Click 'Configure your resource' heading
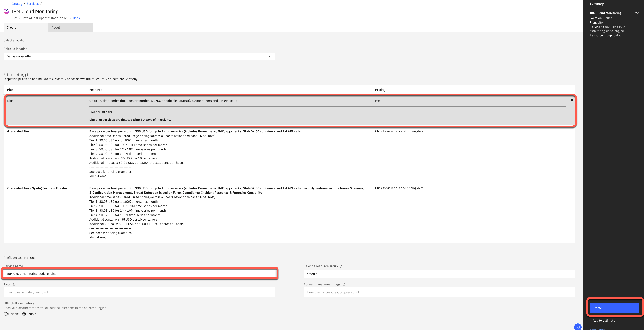 pyautogui.click(x=20, y=258)
